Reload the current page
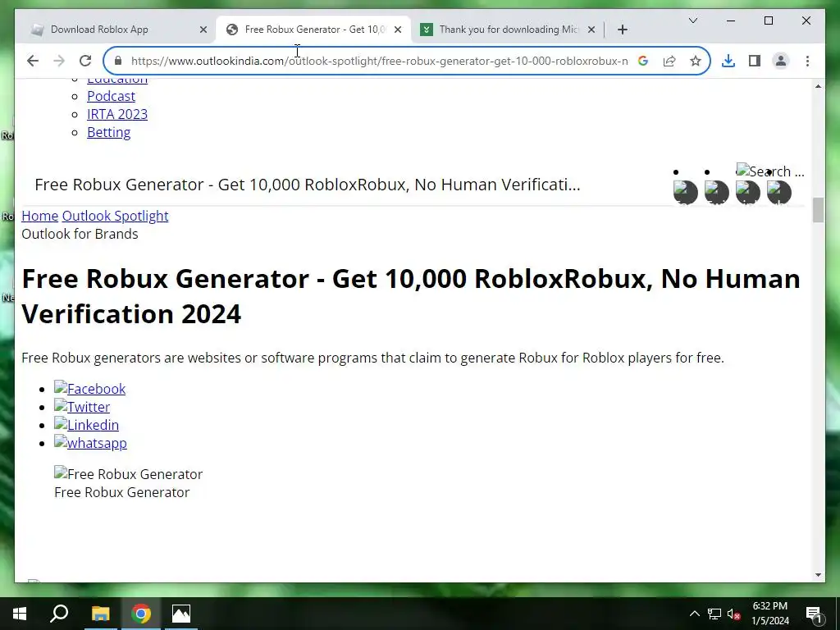The height and width of the screenshot is (630, 840). [x=85, y=61]
